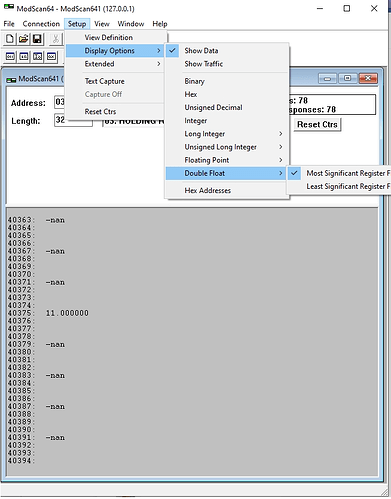Minimize the ModScan641 child window

point(327,78)
